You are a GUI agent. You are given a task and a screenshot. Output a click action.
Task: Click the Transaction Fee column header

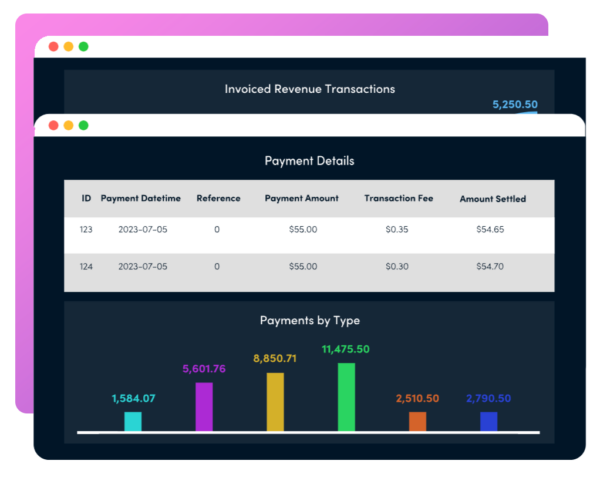click(398, 198)
